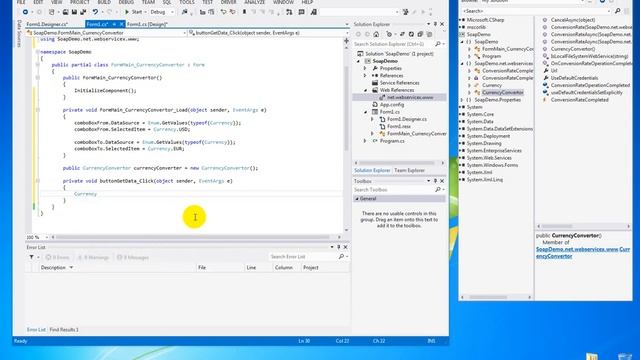
Task: Click the Object Browser members pane horizontal scrollbar
Action: [557, 226]
